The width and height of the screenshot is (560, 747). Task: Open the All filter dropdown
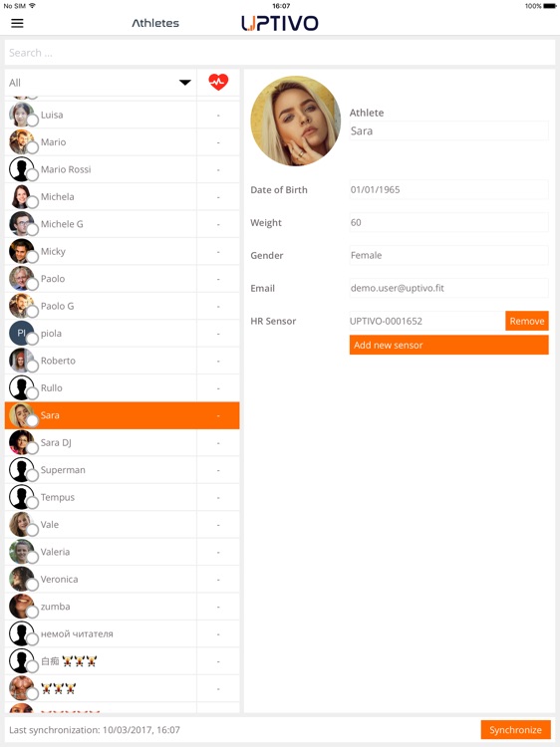pyautogui.click(x=100, y=83)
